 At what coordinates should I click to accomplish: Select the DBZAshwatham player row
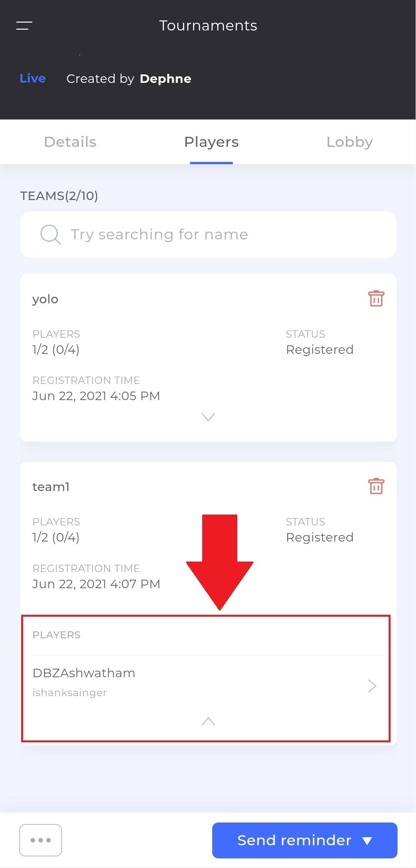208,682
